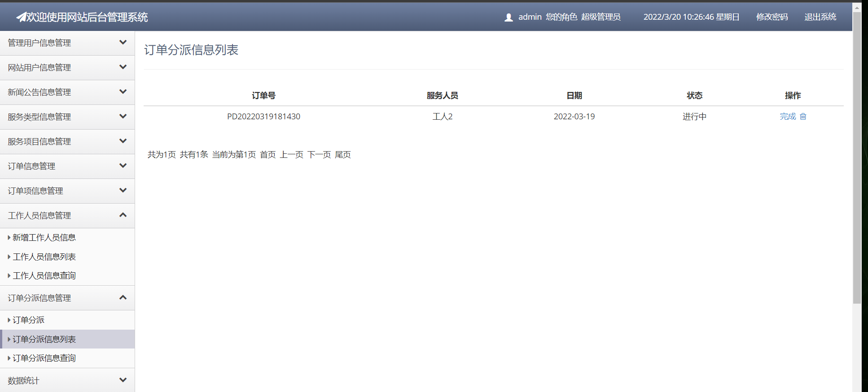The image size is (868, 392).
Task: Click 完成 link for the order
Action: (x=788, y=117)
